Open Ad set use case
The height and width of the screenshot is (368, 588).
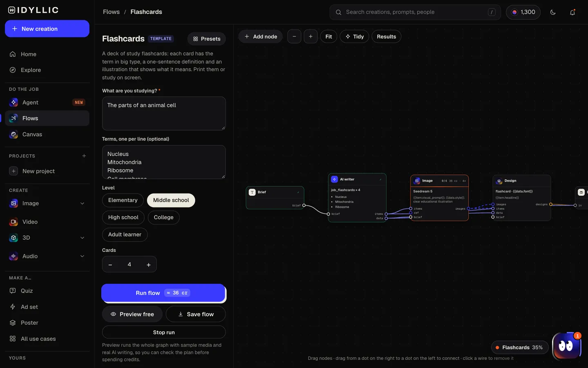(47, 307)
